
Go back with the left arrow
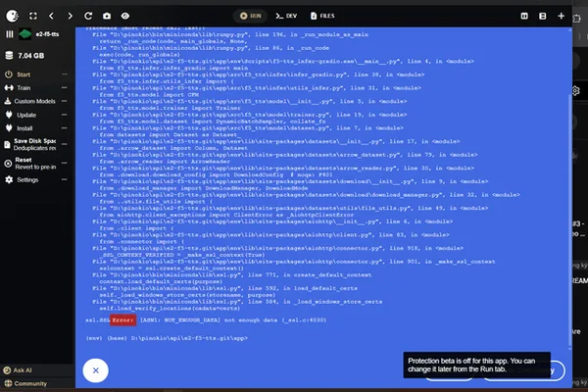(x=51, y=16)
